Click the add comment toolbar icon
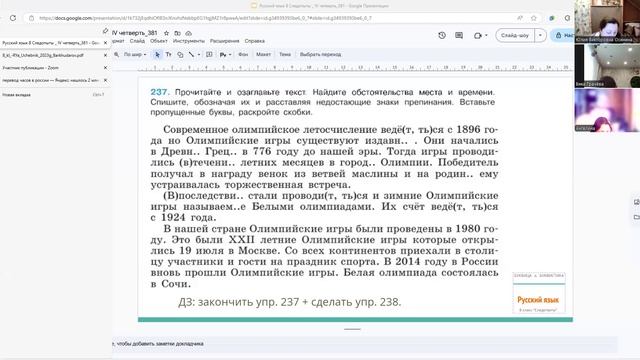640x360 pixels. [209, 54]
